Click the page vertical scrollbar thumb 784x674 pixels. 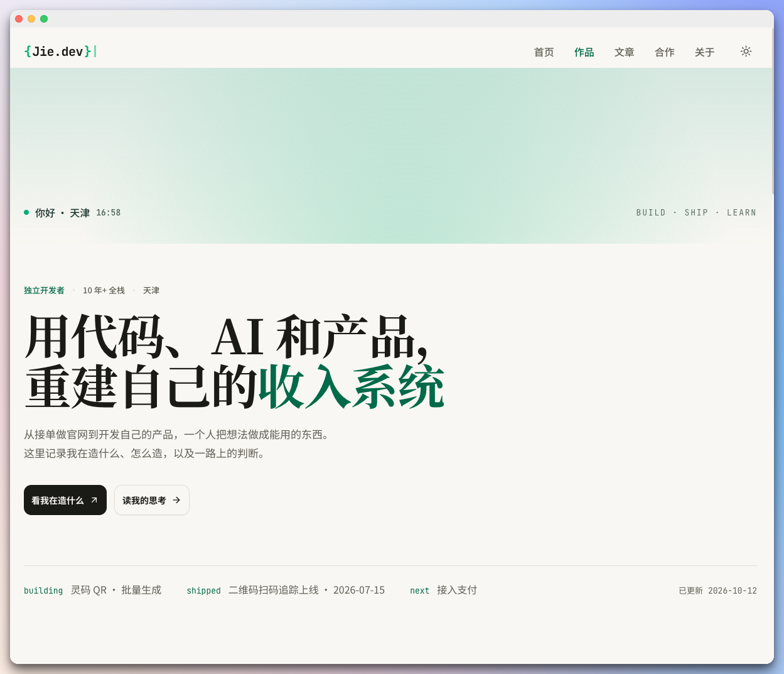coord(773,111)
